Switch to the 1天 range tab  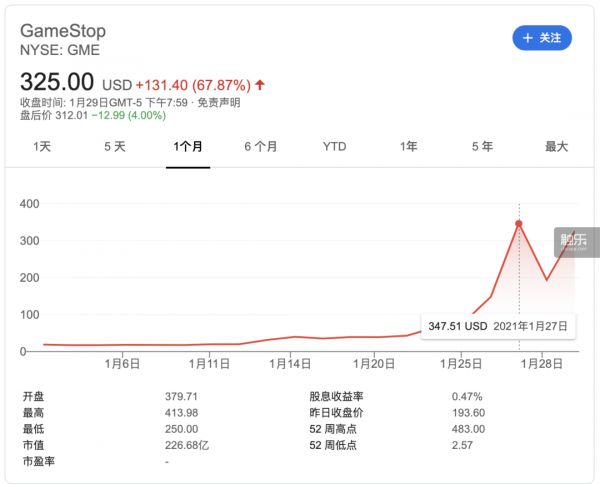click(x=42, y=146)
